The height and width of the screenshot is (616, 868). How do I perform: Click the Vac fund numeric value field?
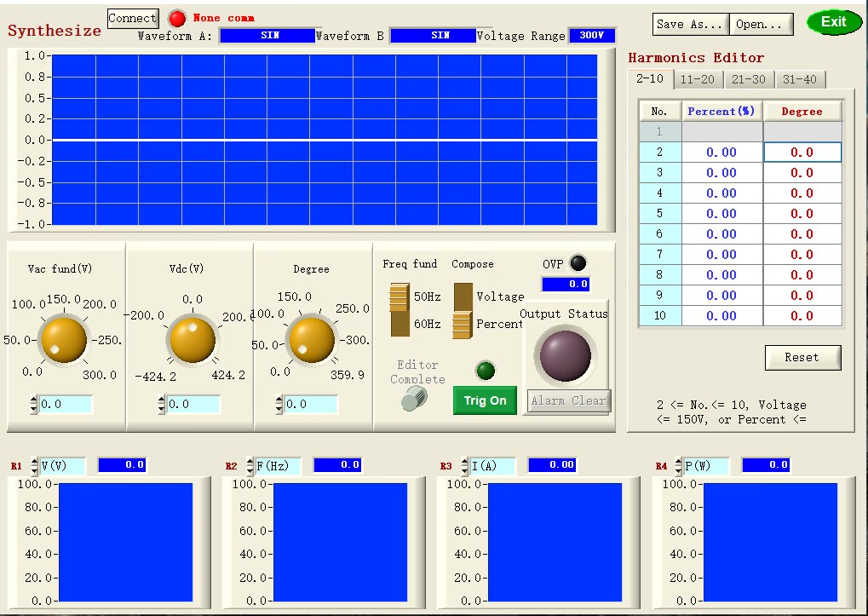coord(66,404)
